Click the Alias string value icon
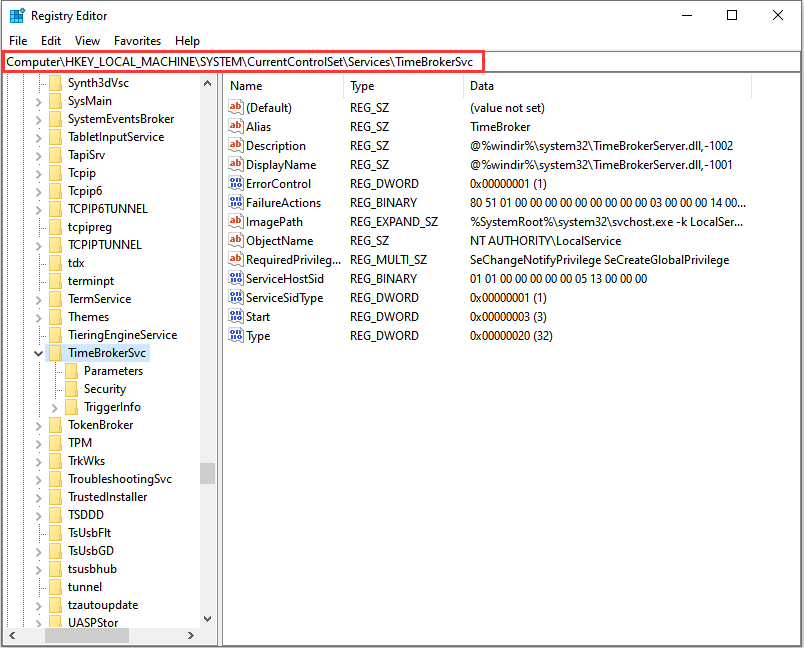Image resolution: width=804 pixels, height=648 pixels. 236,126
